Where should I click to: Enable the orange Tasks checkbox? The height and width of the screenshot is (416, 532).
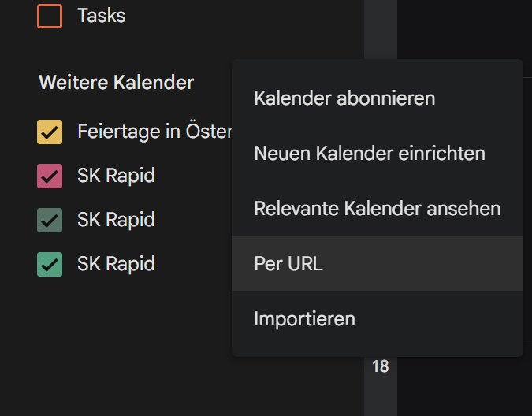(x=50, y=16)
